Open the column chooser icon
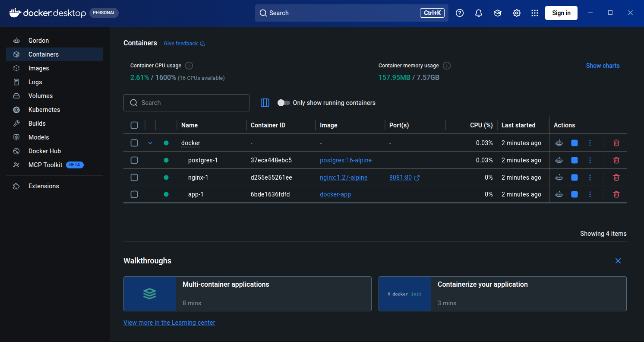Image resolution: width=644 pixels, height=342 pixels. 265,103
